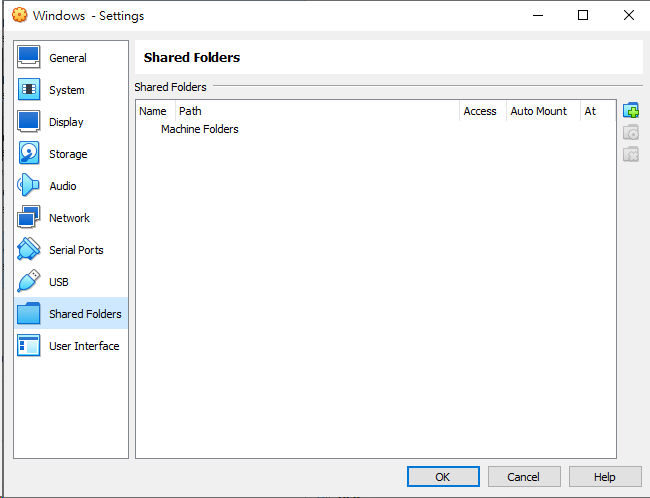Open the Serial Ports settings page
650x498 pixels.
click(x=75, y=250)
